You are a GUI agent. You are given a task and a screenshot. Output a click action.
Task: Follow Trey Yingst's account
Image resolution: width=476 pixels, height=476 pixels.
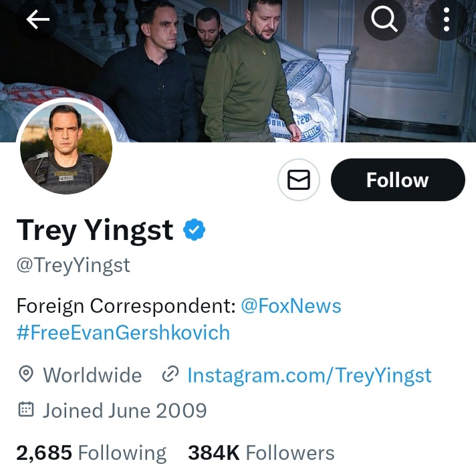click(398, 180)
